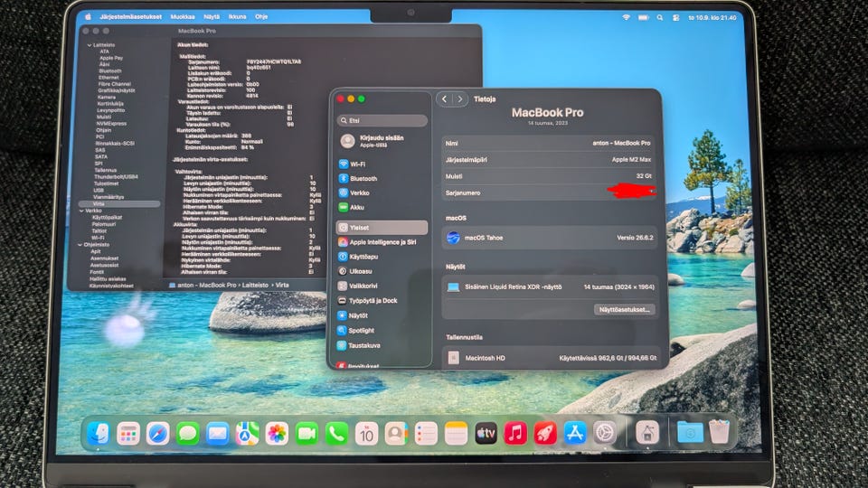
Task: Go back with the left chevron button
Action: (445, 99)
